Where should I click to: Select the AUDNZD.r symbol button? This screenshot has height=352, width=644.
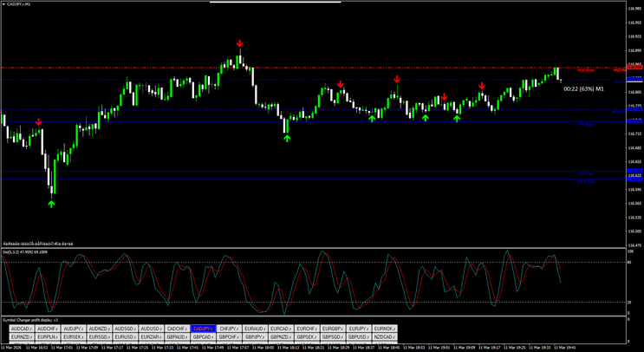click(100, 329)
